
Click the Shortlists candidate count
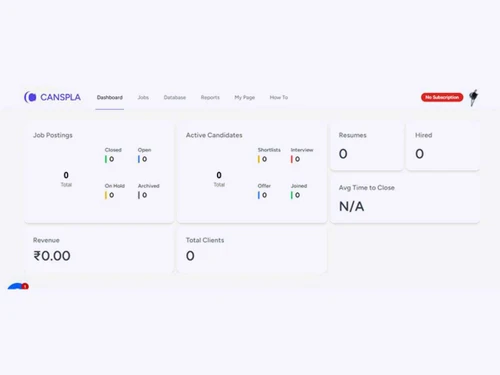click(264, 159)
